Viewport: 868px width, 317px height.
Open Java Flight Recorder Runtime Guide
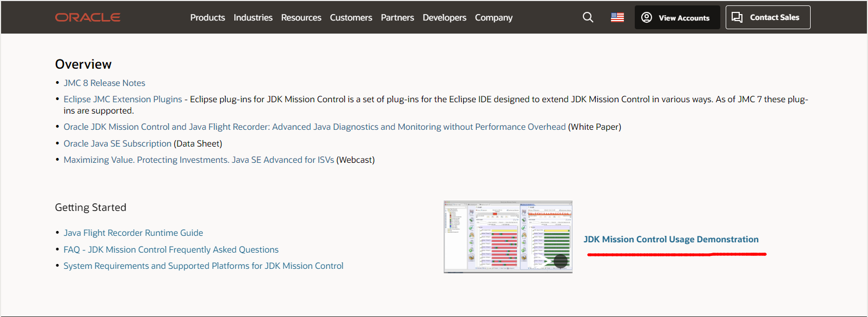click(x=134, y=233)
